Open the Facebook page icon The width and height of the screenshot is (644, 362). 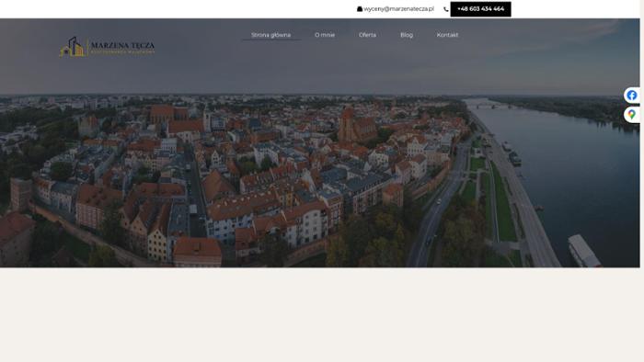[632, 96]
